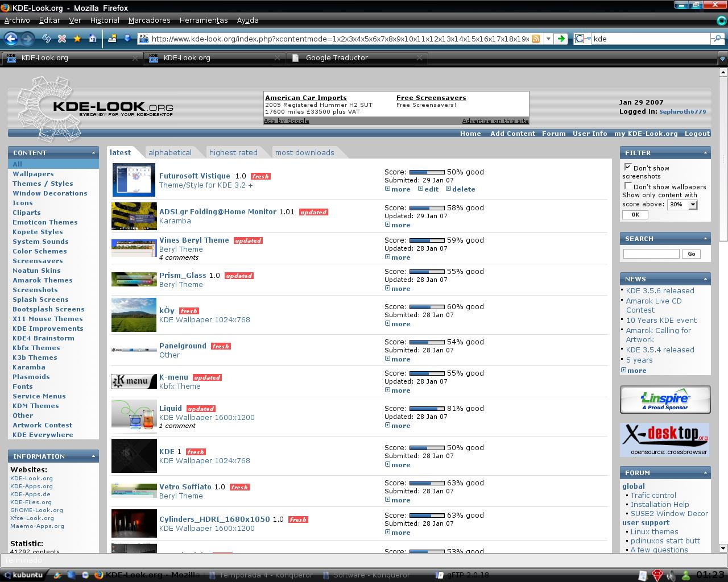Click the X-desktop.org banner
Image resolution: width=728 pixels, height=582 pixels.
665,439
